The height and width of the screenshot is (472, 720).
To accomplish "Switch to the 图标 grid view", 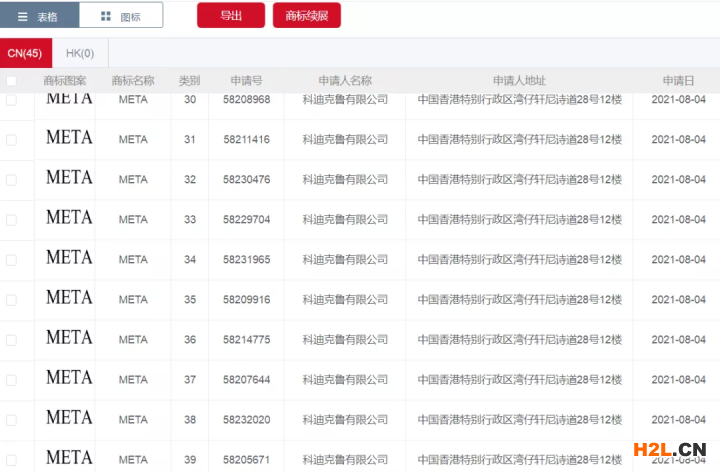I will pos(121,16).
